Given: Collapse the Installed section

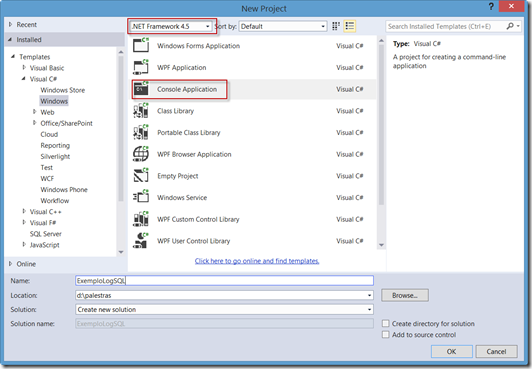Looking at the screenshot, I should click(x=10, y=40).
